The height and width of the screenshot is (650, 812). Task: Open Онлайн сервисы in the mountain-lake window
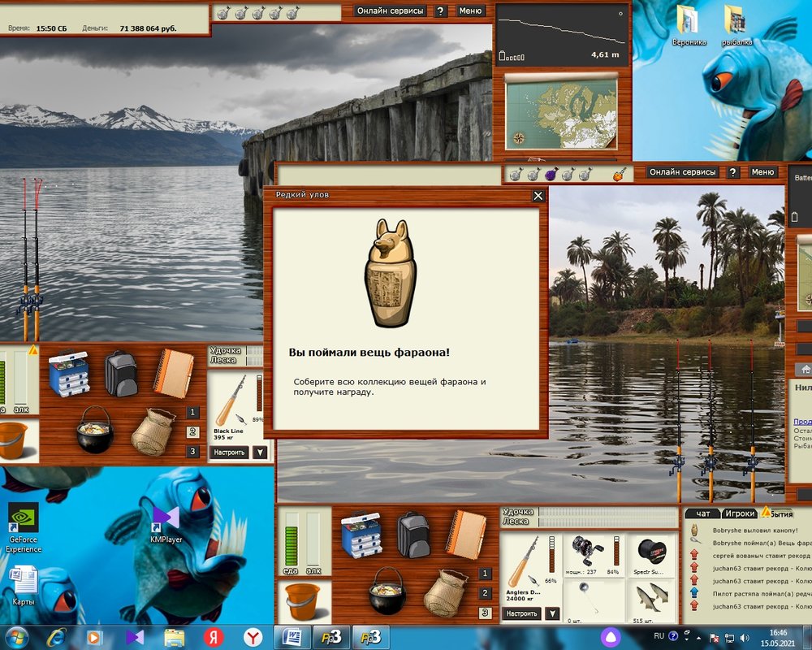[390, 11]
